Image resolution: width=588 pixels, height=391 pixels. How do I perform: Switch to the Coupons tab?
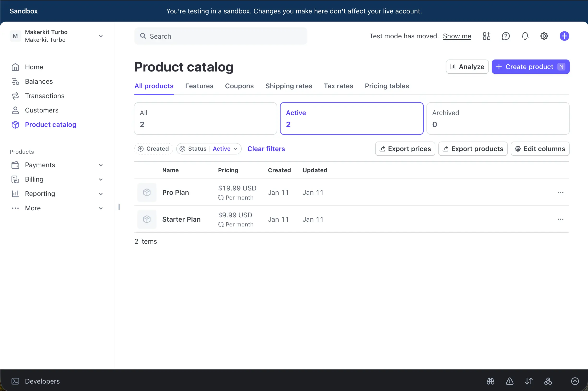tap(239, 86)
